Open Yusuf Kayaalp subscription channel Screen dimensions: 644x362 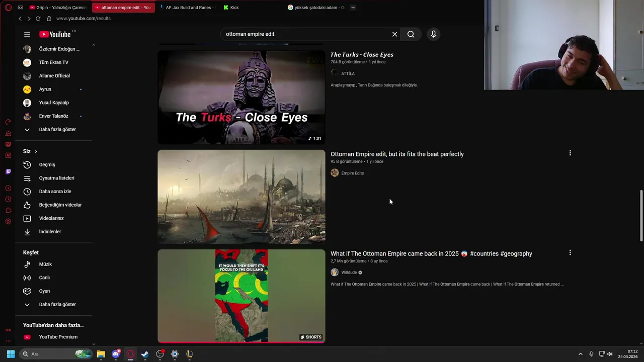click(x=54, y=103)
